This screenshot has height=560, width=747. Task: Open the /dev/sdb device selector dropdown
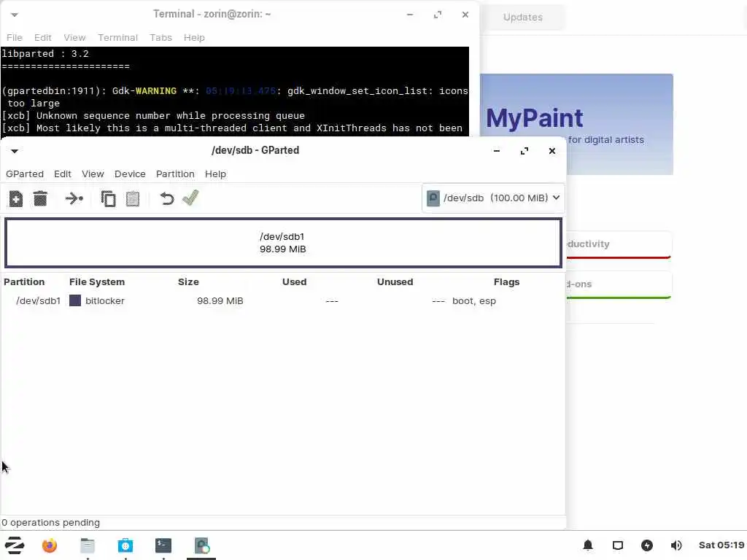click(x=493, y=198)
